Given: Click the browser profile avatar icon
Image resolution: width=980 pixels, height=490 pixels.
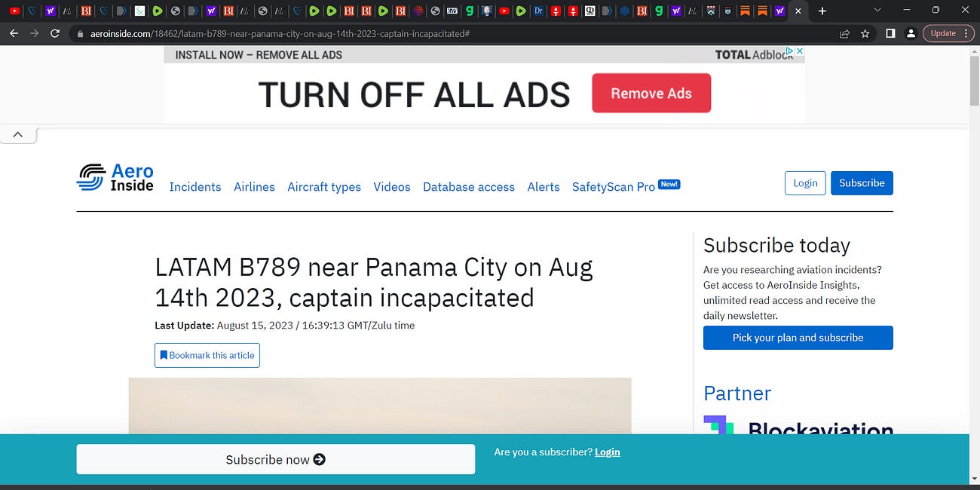Looking at the screenshot, I should (911, 33).
